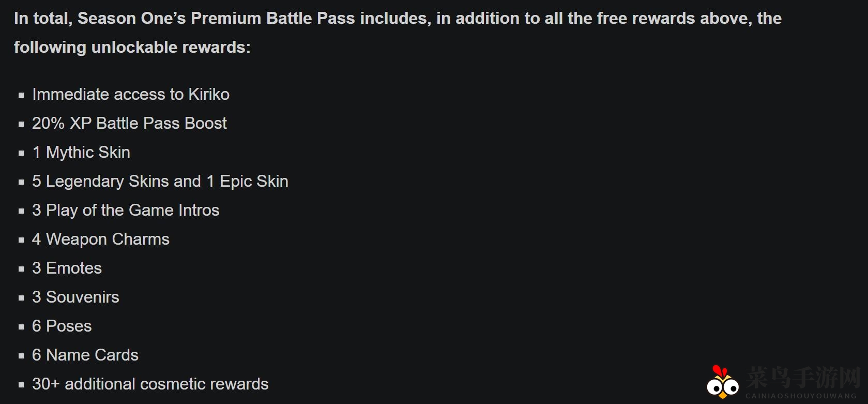Click the bullet next to 3 Emotes
This screenshot has height=404, width=868.
pyautogui.click(x=21, y=269)
